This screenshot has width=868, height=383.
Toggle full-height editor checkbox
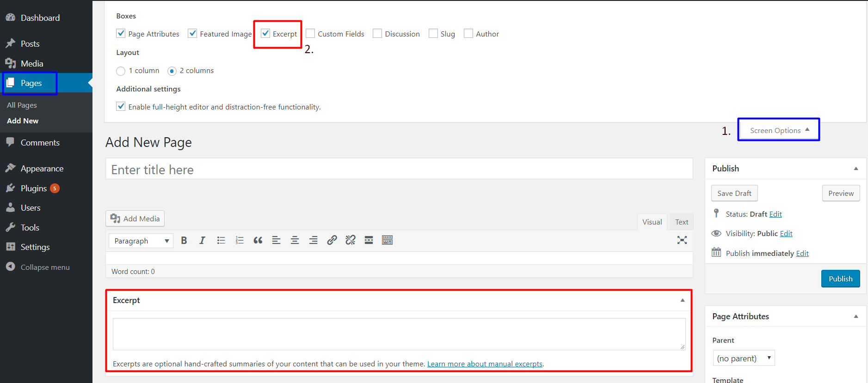point(121,106)
